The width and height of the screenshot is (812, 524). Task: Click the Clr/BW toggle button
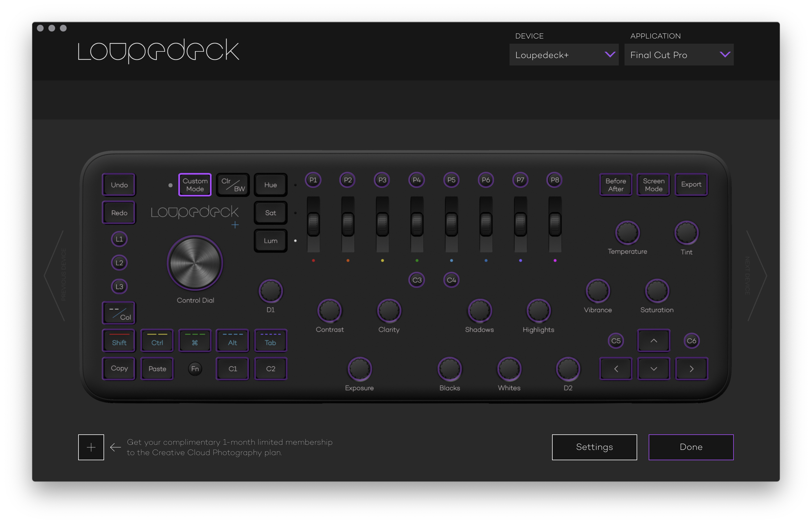(x=233, y=185)
